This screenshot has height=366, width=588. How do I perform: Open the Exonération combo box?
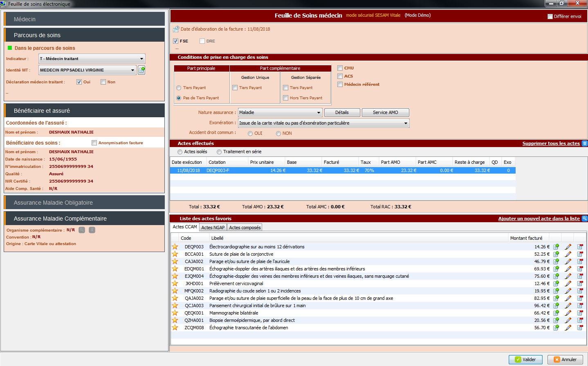[323, 123]
